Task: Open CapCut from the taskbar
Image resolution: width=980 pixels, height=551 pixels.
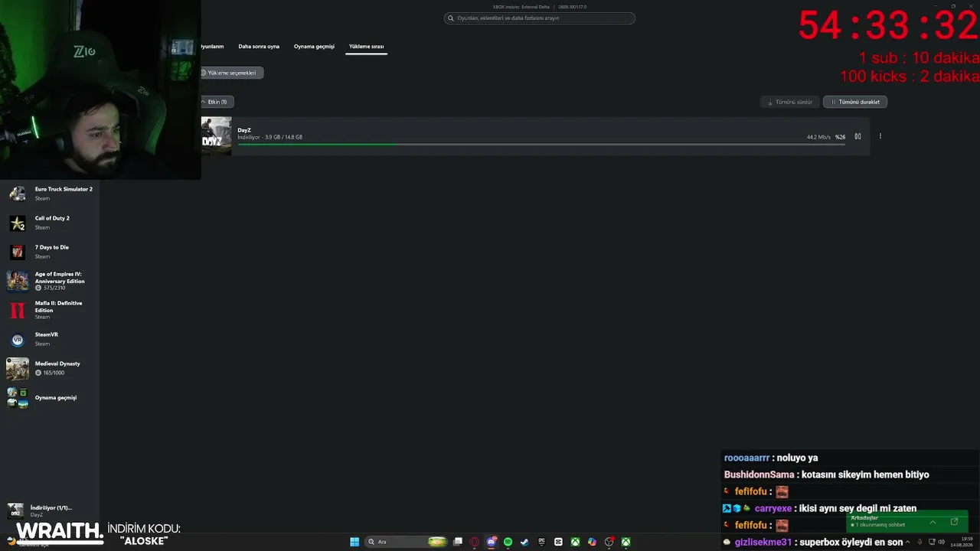Action: point(558,542)
